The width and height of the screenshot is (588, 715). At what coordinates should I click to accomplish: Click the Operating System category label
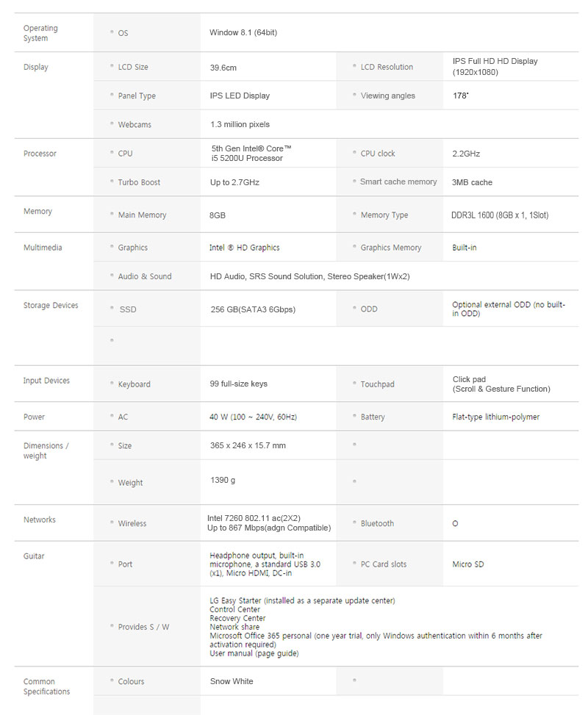pos(40,33)
